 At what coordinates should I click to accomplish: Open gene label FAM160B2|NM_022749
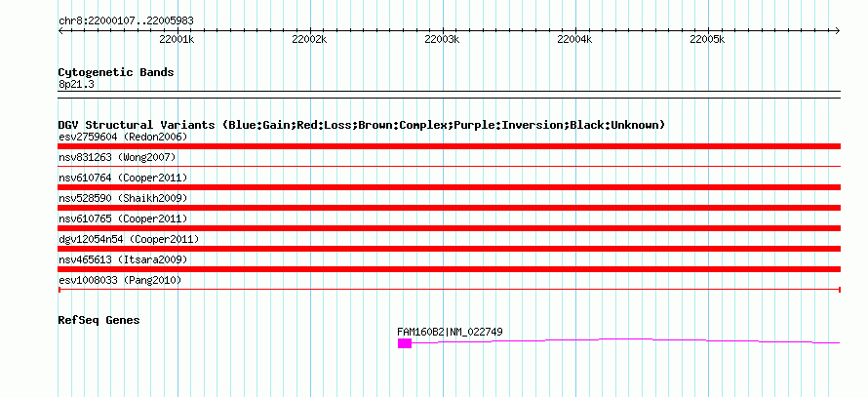coord(450,333)
